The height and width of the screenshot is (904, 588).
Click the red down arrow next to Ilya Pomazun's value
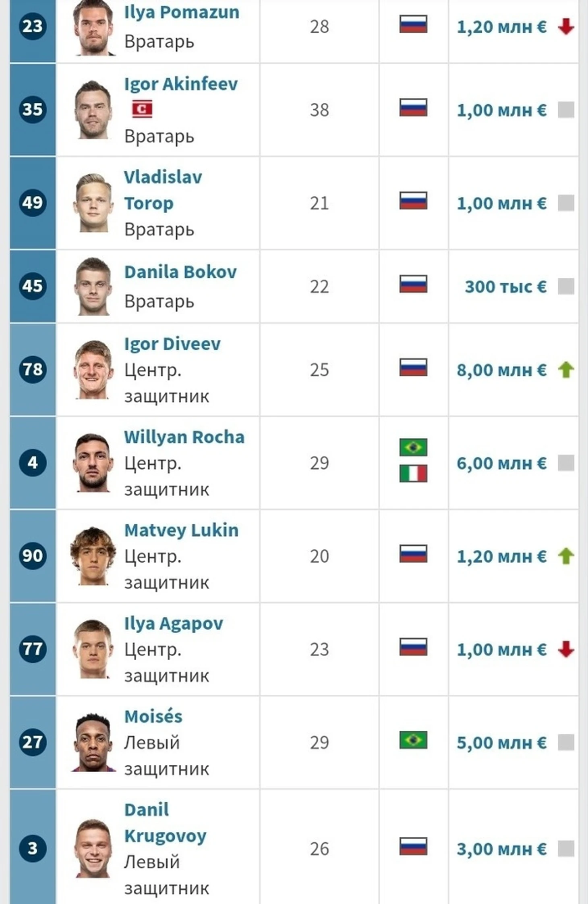click(x=566, y=27)
